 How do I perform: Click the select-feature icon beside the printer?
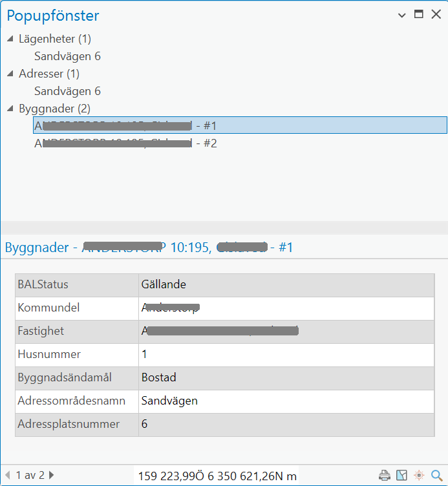click(402, 476)
